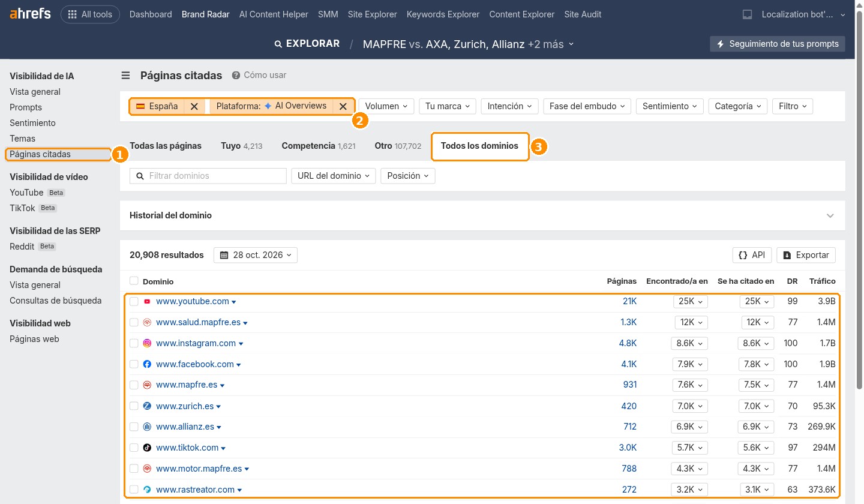The width and height of the screenshot is (864, 504).
Task: Remove the España filter with its X
Action: [194, 106]
